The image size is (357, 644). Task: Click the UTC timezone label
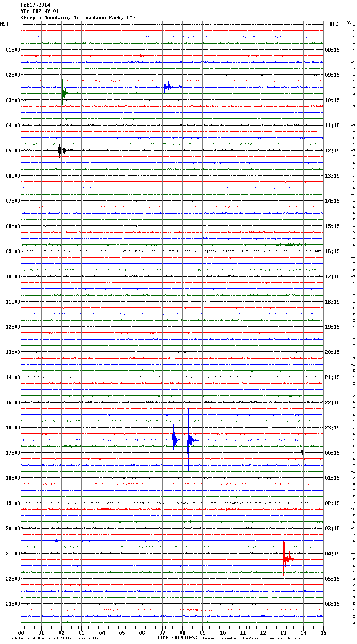(x=334, y=24)
